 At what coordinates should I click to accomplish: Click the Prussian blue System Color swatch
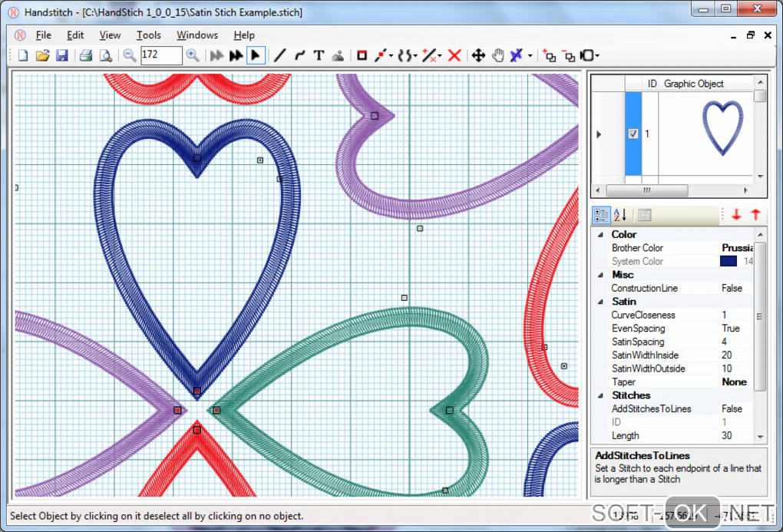(728, 261)
